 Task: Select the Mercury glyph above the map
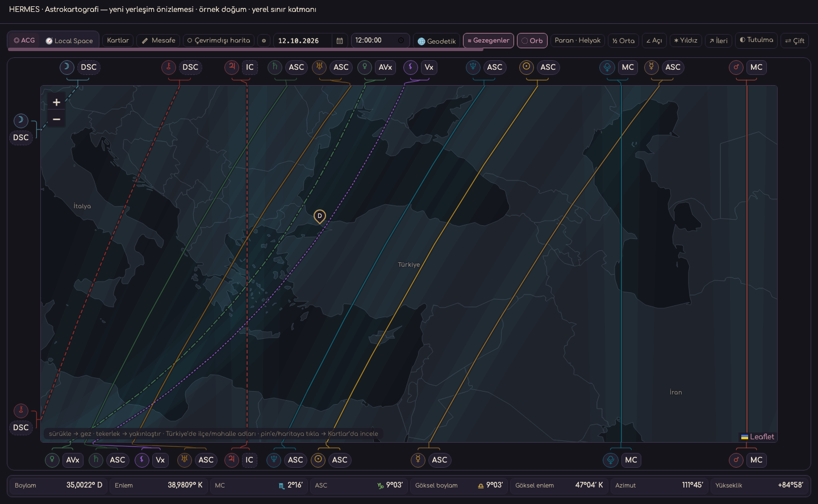coord(652,67)
